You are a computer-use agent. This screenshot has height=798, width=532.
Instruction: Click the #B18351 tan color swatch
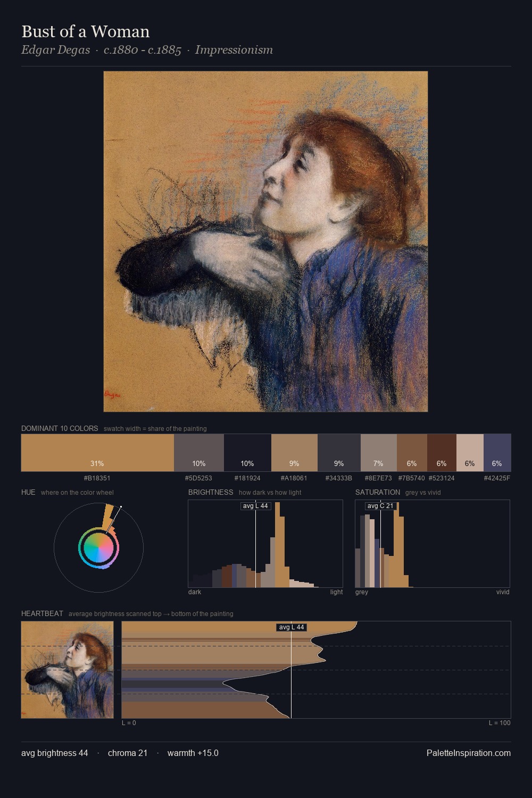click(x=97, y=453)
